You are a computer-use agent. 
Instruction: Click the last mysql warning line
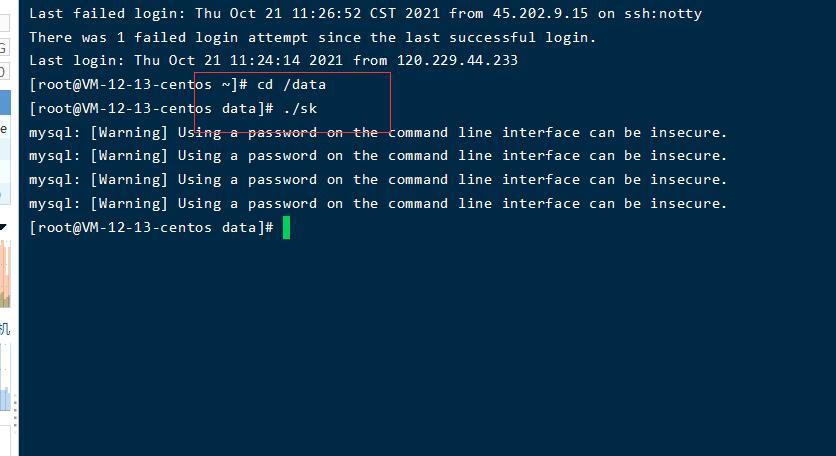(x=378, y=203)
